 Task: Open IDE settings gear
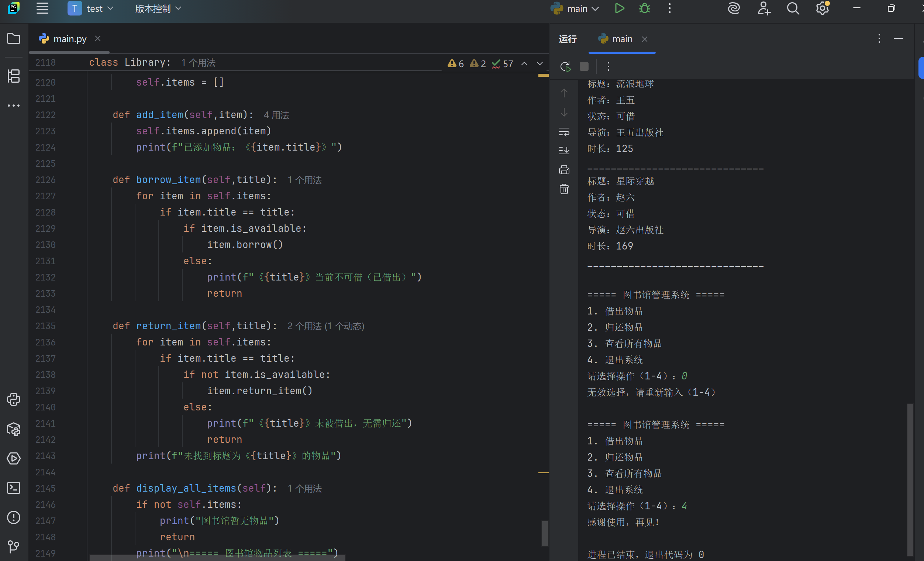point(822,8)
